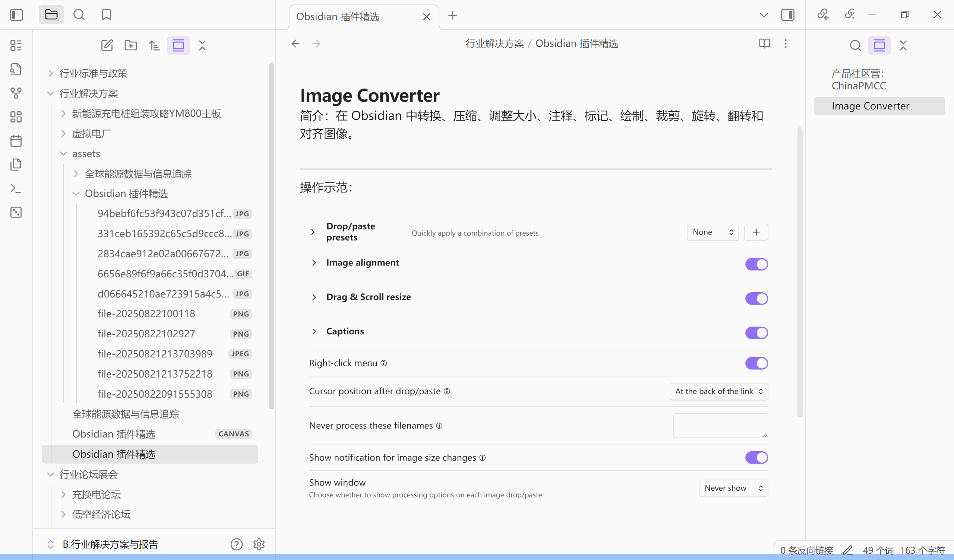Open the Show window Never show dropdown
The height and width of the screenshot is (560, 954).
(x=733, y=488)
